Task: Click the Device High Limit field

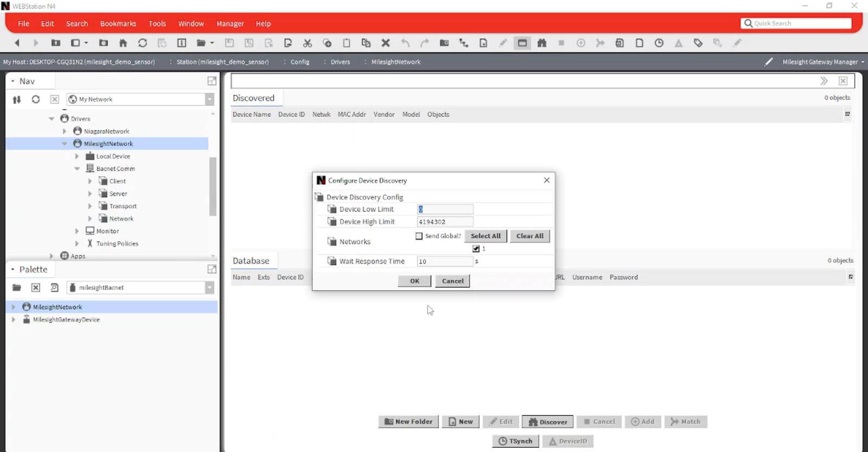Action: (445, 222)
